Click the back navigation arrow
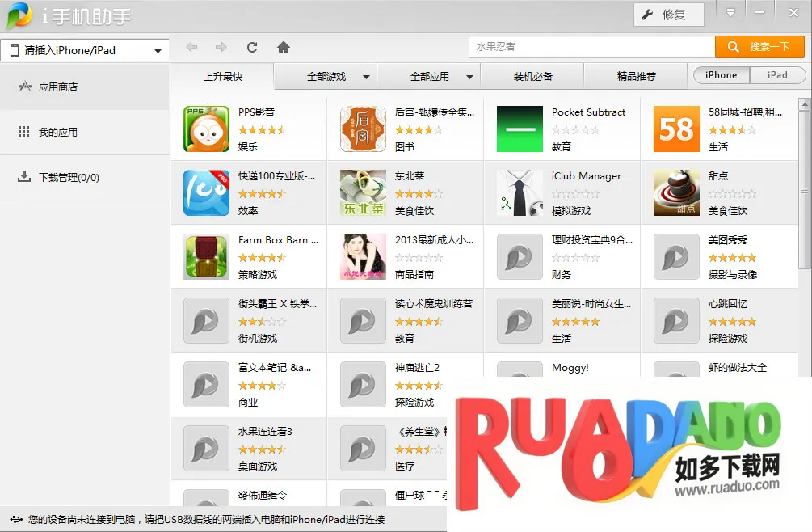 (x=191, y=47)
